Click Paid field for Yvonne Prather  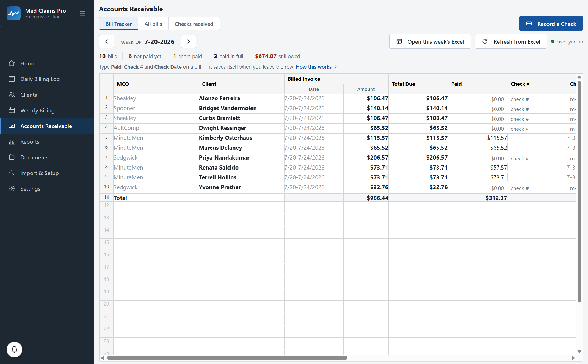click(x=477, y=188)
